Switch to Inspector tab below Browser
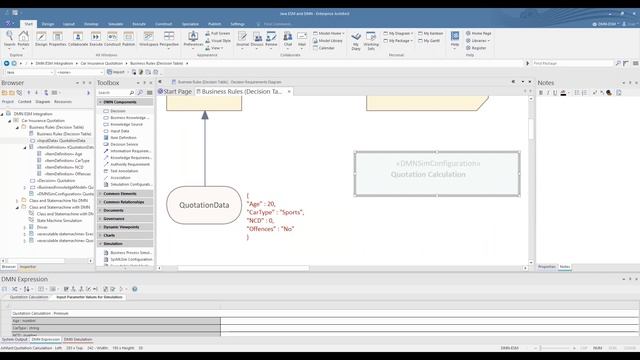The image size is (640, 360). (x=28, y=267)
